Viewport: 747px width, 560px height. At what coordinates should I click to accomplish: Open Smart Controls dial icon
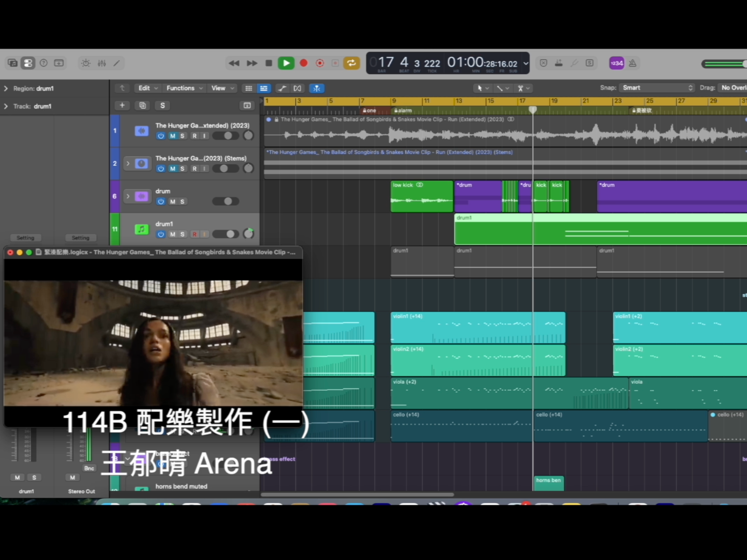click(86, 63)
